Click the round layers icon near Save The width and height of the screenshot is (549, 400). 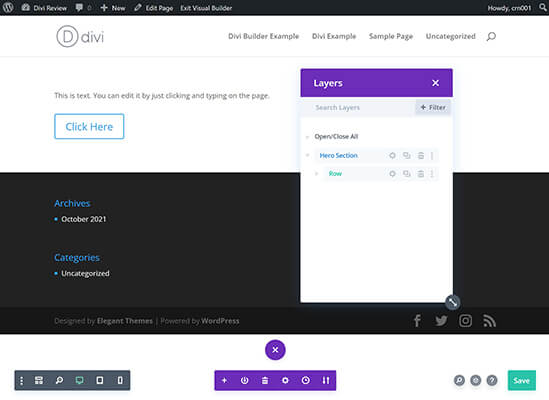475,380
